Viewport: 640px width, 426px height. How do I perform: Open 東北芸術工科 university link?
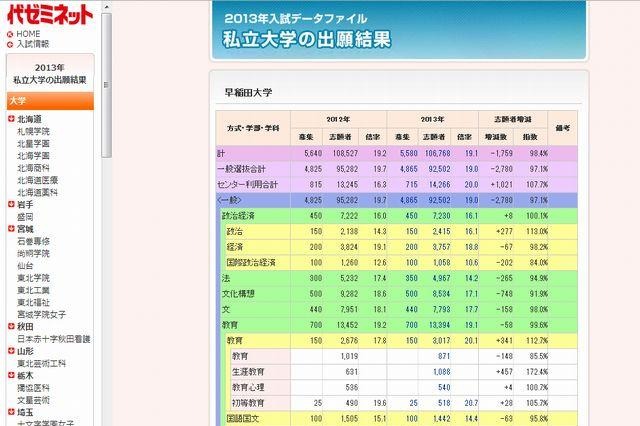pos(42,363)
